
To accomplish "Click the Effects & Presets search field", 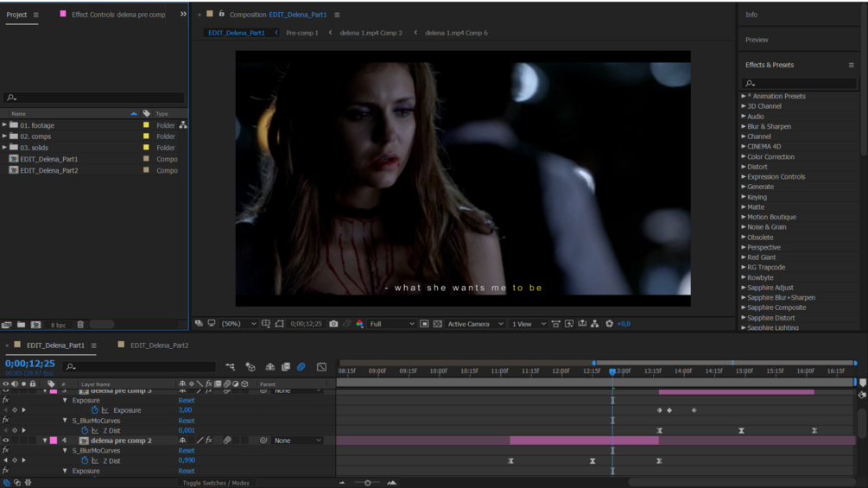I will (x=799, y=83).
